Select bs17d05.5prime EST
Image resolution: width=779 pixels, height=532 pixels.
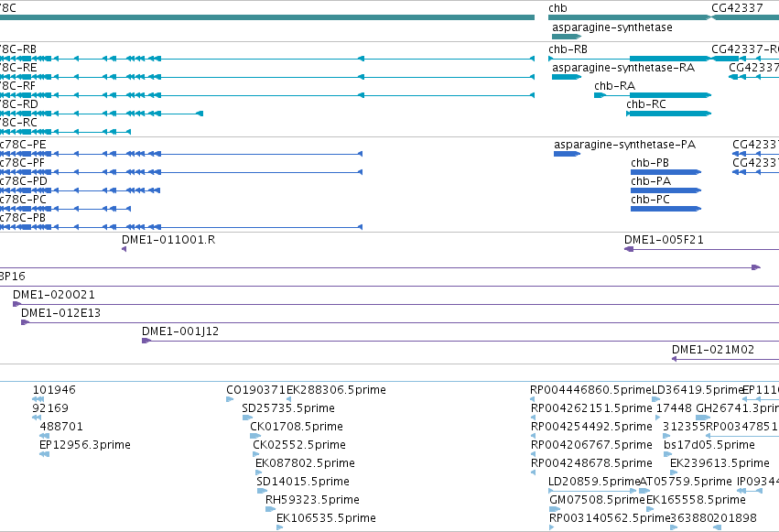click(x=667, y=454)
